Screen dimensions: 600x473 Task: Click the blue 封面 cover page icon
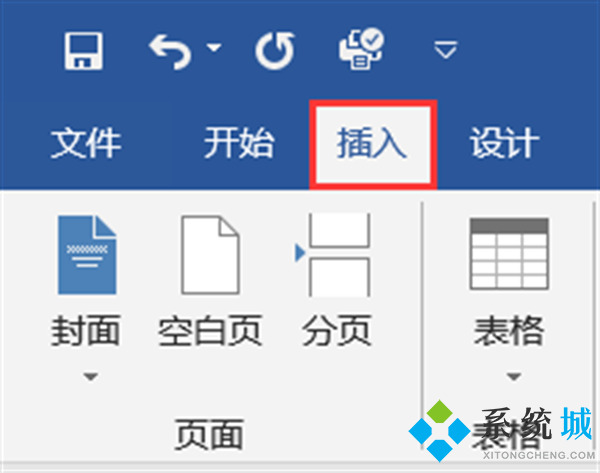click(87, 255)
